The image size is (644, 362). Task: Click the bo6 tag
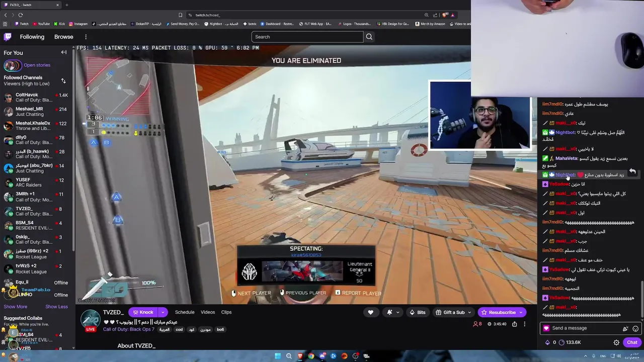point(220,330)
